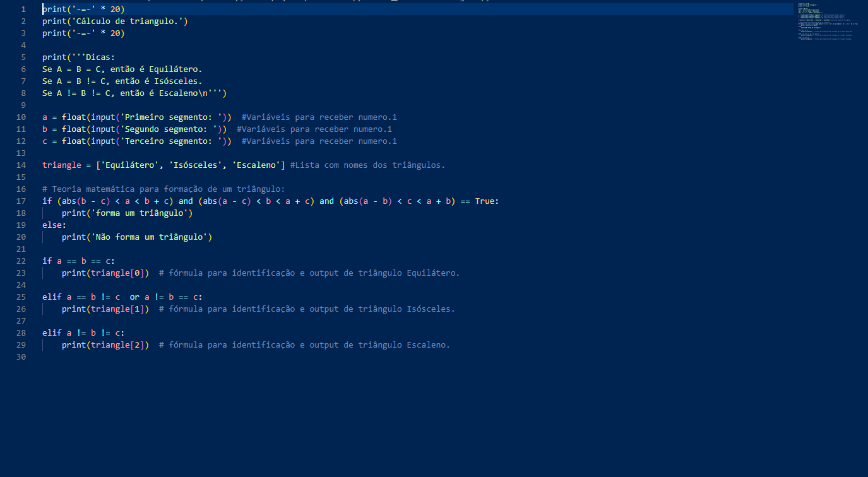The height and width of the screenshot is (477, 868).
Task: Click line number 1 in the gutter
Action: click(23, 9)
